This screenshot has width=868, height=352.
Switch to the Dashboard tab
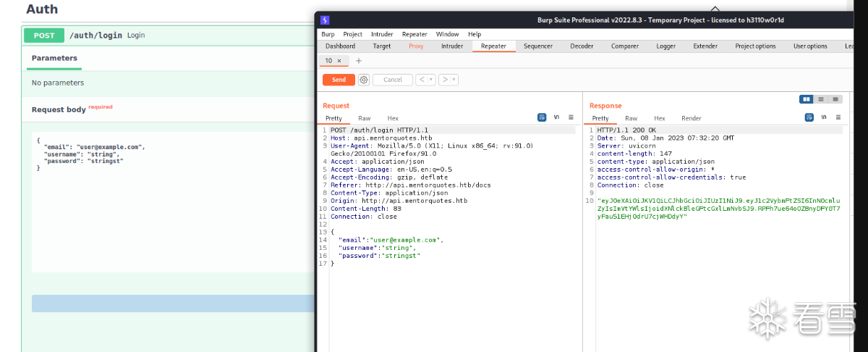pos(340,46)
